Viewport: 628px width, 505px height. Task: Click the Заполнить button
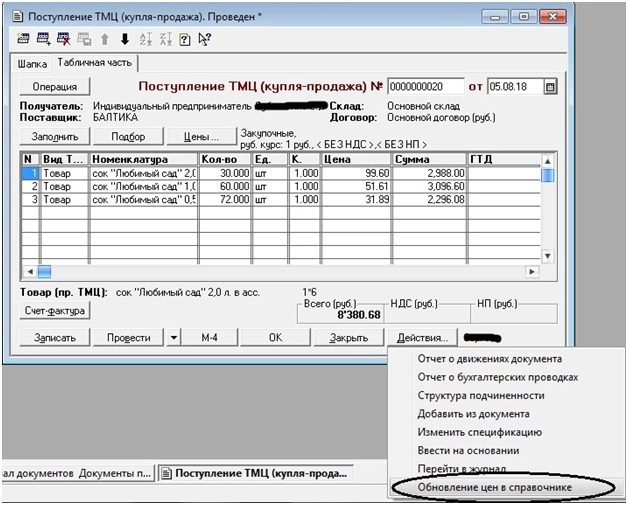pyautogui.click(x=54, y=137)
